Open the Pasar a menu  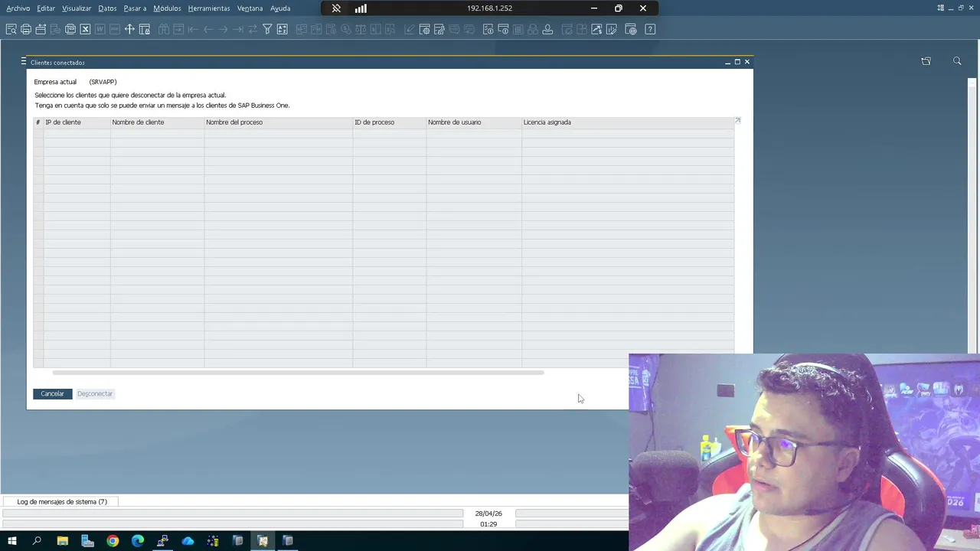(135, 8)
